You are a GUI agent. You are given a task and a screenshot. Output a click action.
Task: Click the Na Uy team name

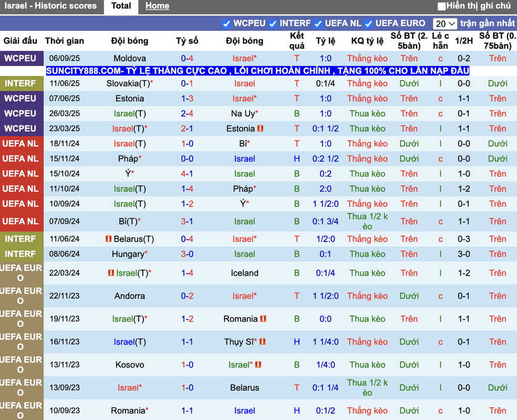pyautogui.click(x=243, y=113)
